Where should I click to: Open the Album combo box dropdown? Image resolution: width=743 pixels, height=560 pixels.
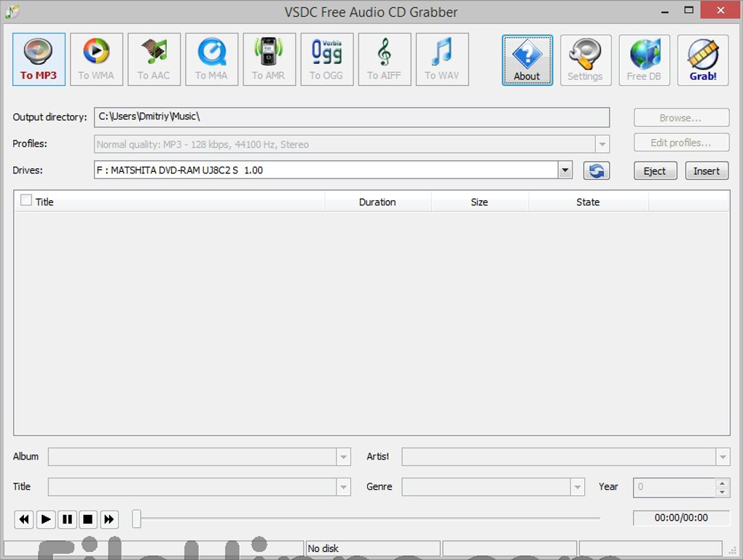(x=343, y=457)
